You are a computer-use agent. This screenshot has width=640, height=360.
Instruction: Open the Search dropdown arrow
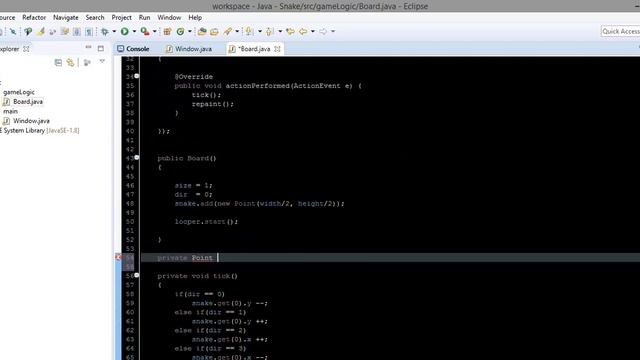237,31
